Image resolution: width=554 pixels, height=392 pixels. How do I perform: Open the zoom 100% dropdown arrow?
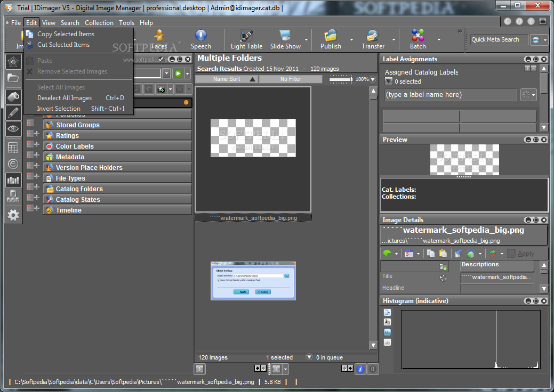tap(373, 79)
